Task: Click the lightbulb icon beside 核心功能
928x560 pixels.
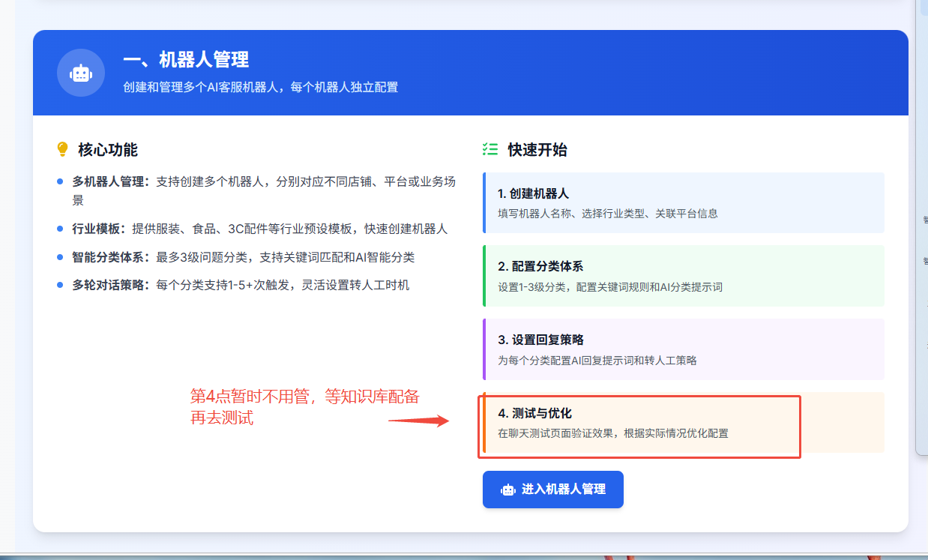Action: click(x=63, y=150)
